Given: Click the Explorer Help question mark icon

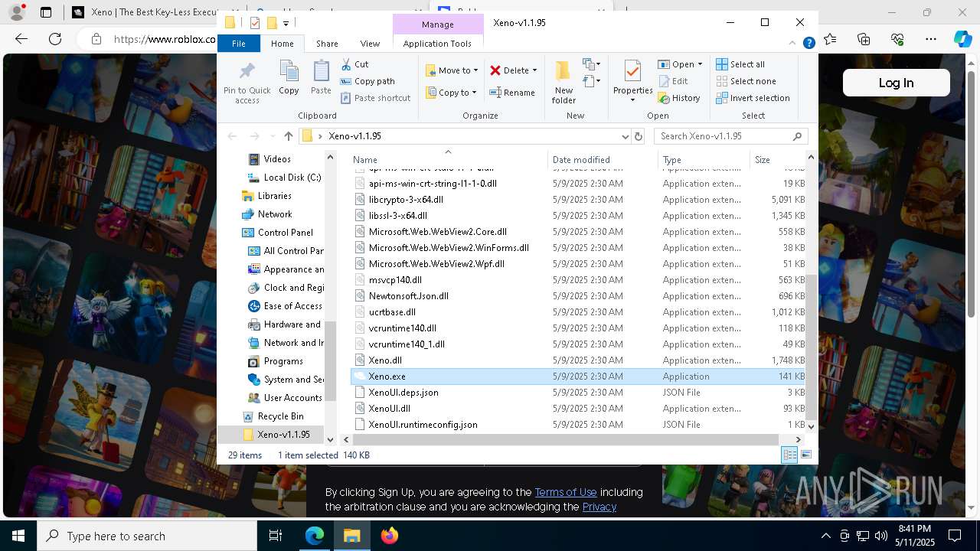Looking at the screenshot, I should point(808,44).
